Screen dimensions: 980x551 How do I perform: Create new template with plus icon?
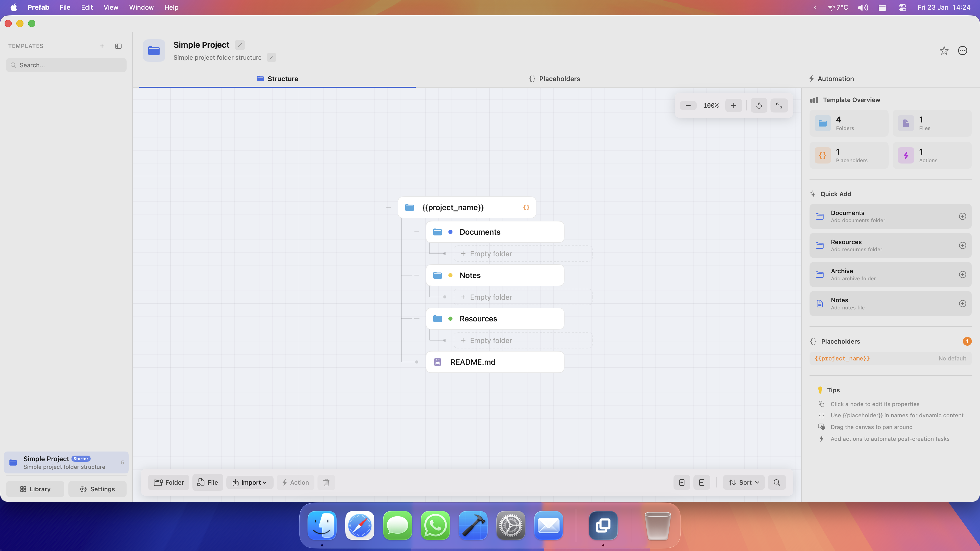pos(102,46)
